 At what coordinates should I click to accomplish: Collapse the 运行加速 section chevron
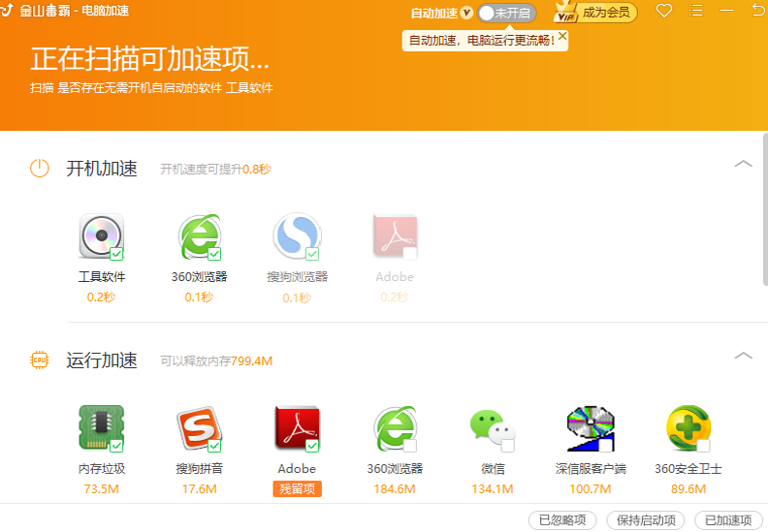click(743, 356)
